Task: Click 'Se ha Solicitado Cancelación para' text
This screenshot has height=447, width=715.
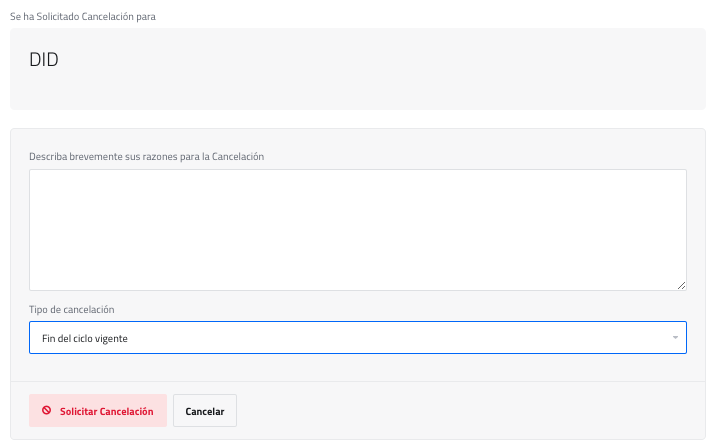Action: coord(82,17)
